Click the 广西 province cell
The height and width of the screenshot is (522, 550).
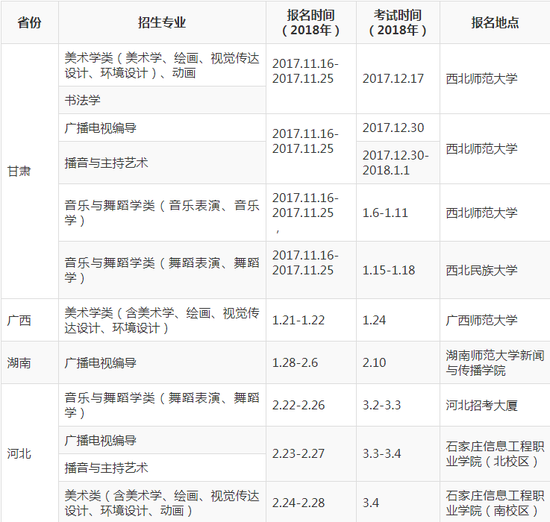pos(30,320)
